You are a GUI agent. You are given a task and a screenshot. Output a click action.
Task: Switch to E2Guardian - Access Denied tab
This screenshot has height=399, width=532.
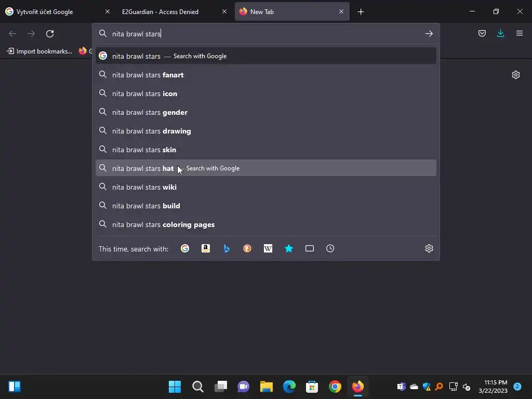click(x=175, y=12)
